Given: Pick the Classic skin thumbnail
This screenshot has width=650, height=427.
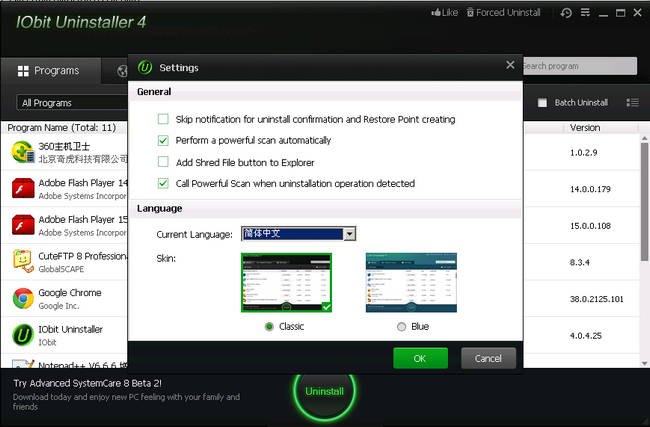Looking at the screenshot, I should click(x=286, y=283).
